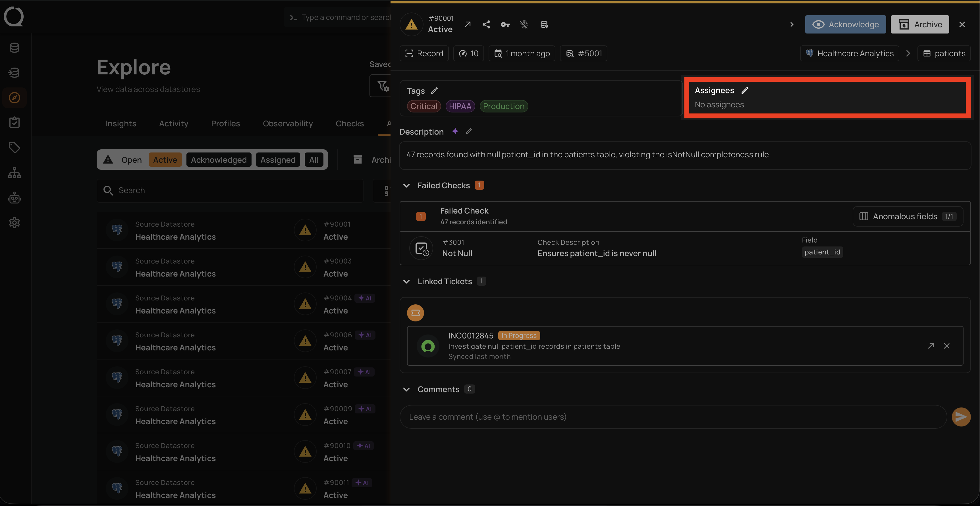Send comment with the orange arrow button
The image size is (980, 506).
pyautogui.click(x=961, y=417)
